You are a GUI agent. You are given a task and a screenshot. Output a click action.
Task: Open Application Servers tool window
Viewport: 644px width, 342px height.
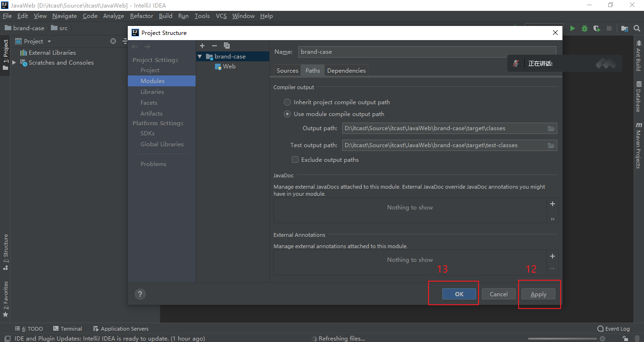pyautogui.click(x=121, y=329)
